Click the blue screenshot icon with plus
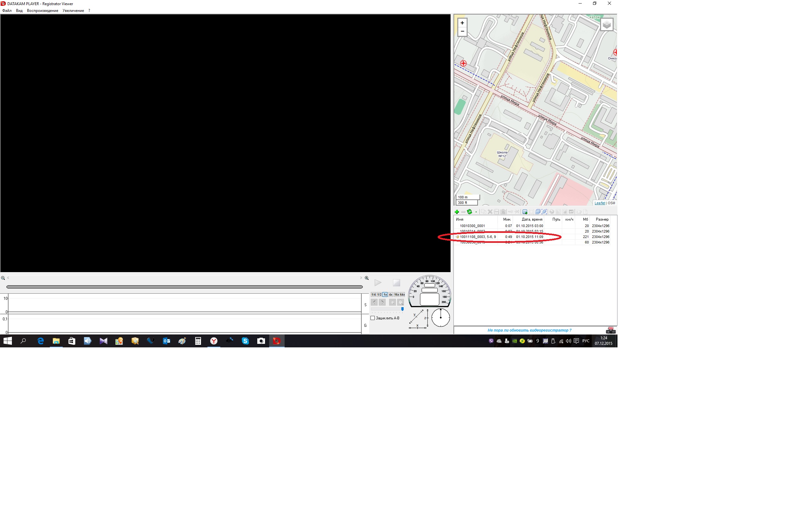 [525, 212]
